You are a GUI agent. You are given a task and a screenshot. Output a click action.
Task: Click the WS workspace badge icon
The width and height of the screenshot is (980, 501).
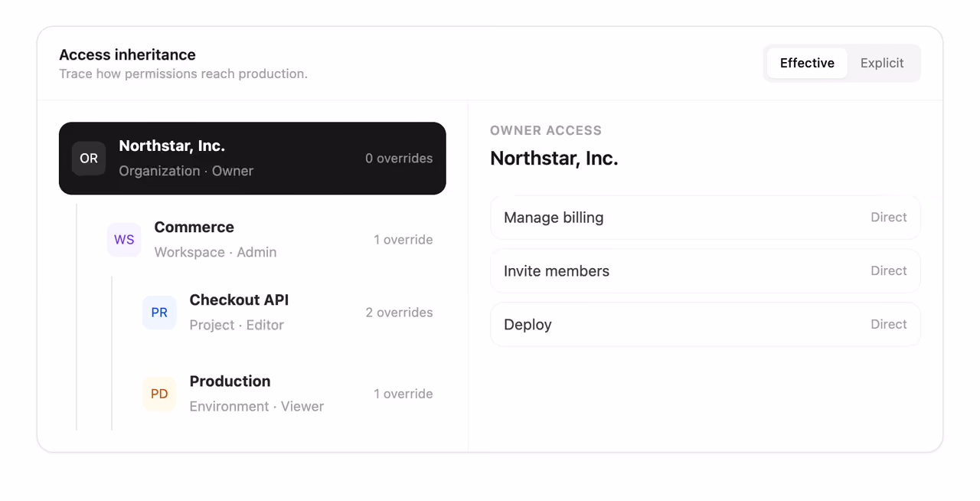coord(124,240)
